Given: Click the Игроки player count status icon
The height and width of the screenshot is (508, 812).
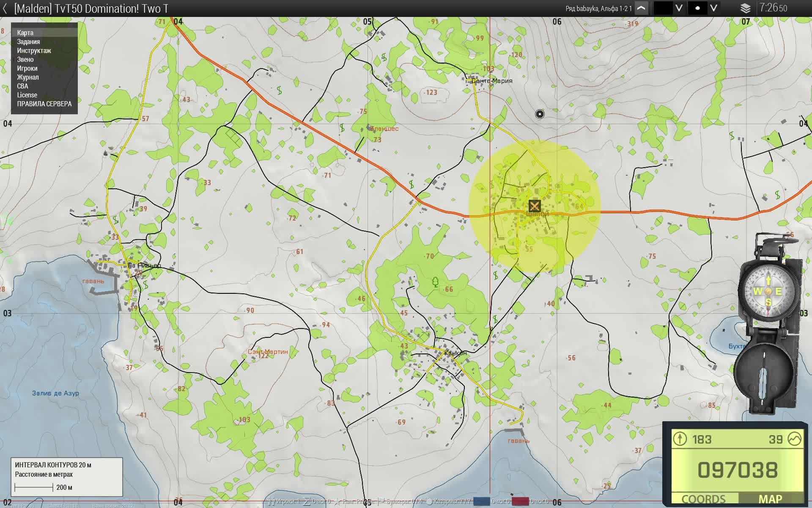Looking at the screenshot, I should coord(272,501).
